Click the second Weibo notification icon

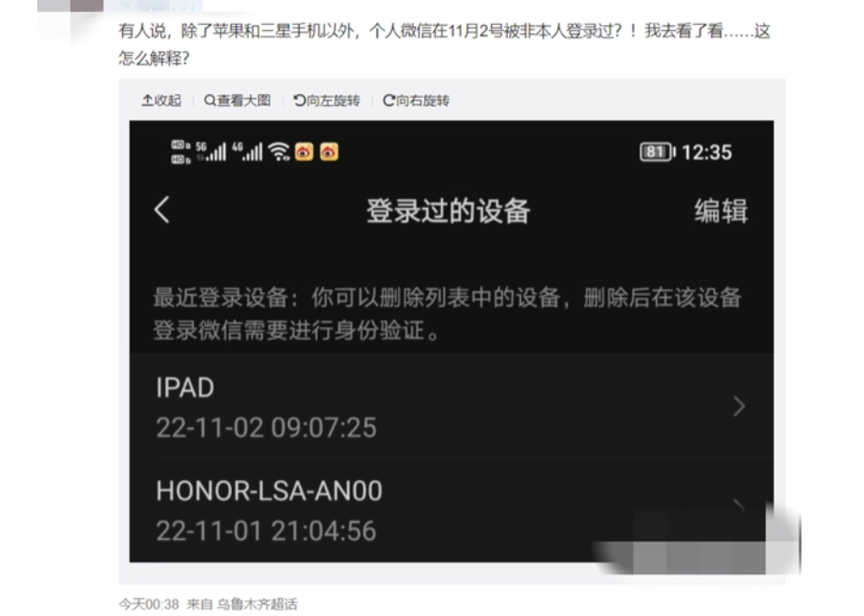point(329,152)
